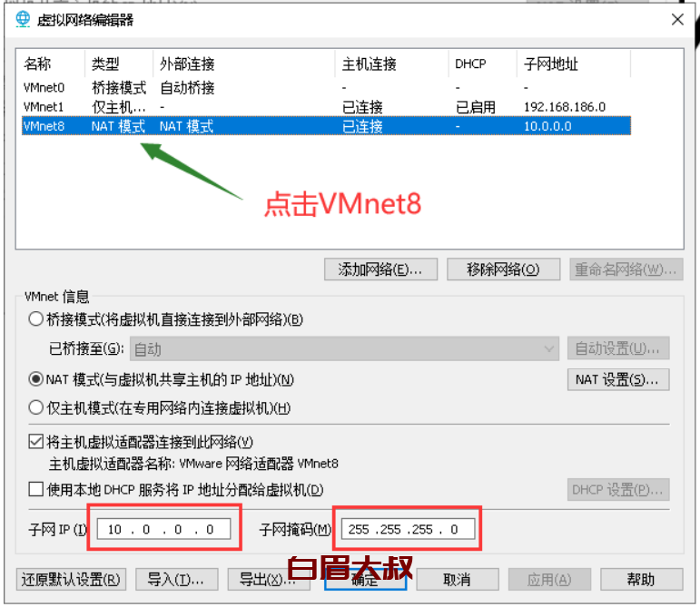Click the DHCP column header
The image size is (700, 607).
click(483, 64)
